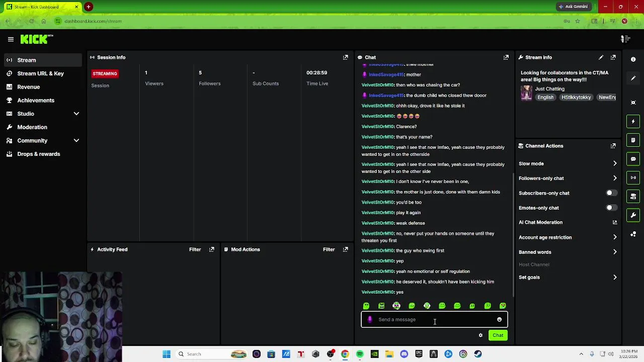Click the purple microphone icon in message box
The image size is (644, 362).
(x=370, y=319)
